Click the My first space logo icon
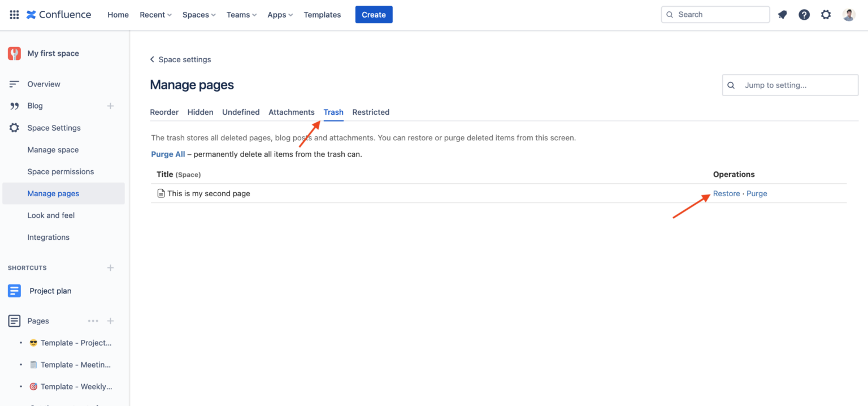Viewport: 868px width, 406px height. (14, 53)
